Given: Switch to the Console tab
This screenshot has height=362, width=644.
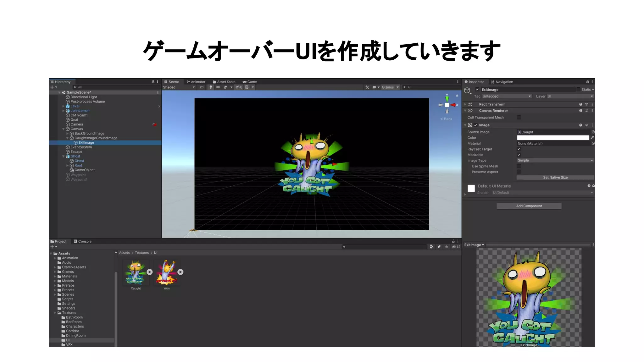Looking at the screenshot, I should (x=83, y=241).
